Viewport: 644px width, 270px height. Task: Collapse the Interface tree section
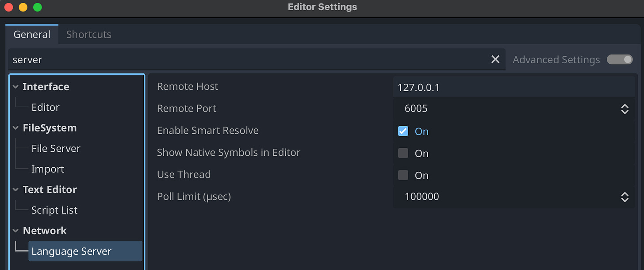(x=16, y=87)
